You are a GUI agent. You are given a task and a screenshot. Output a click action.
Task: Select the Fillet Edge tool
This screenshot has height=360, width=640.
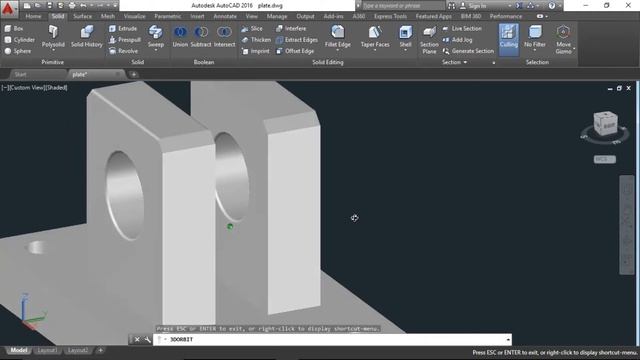click(338, 36)
